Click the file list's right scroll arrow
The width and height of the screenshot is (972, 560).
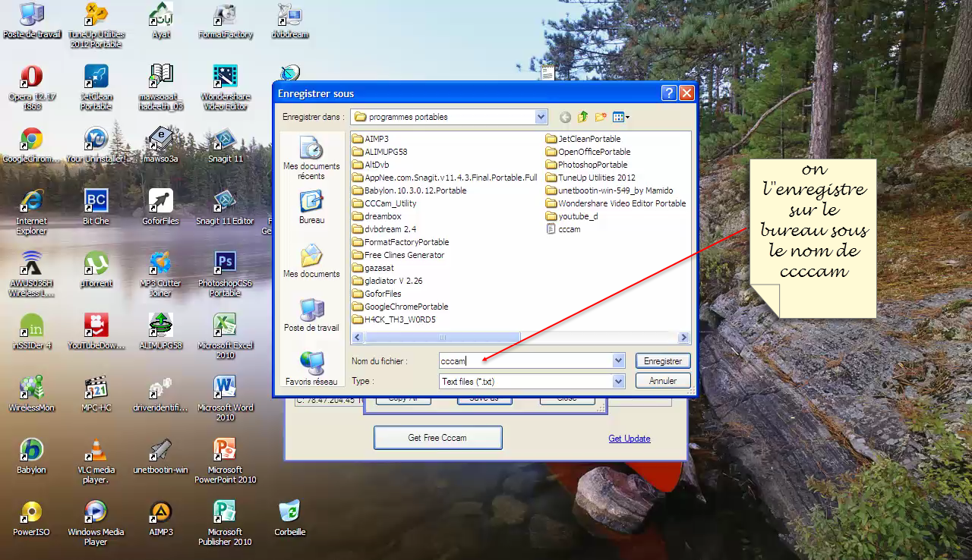[683, 338]
